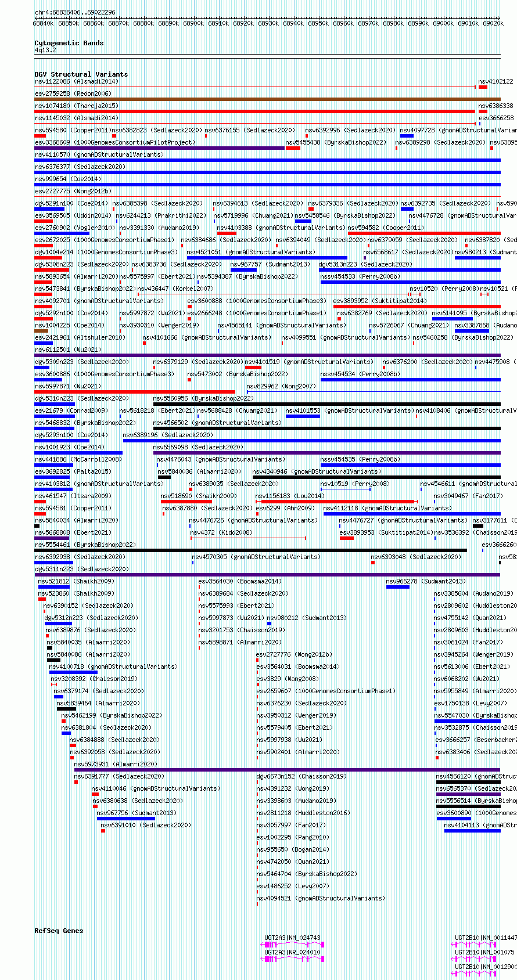Click dgv6673n152 (Chaisson2019) label
The height and width of the screenshot is (980, 517).
pyautogui.click(x=301, y=776)
